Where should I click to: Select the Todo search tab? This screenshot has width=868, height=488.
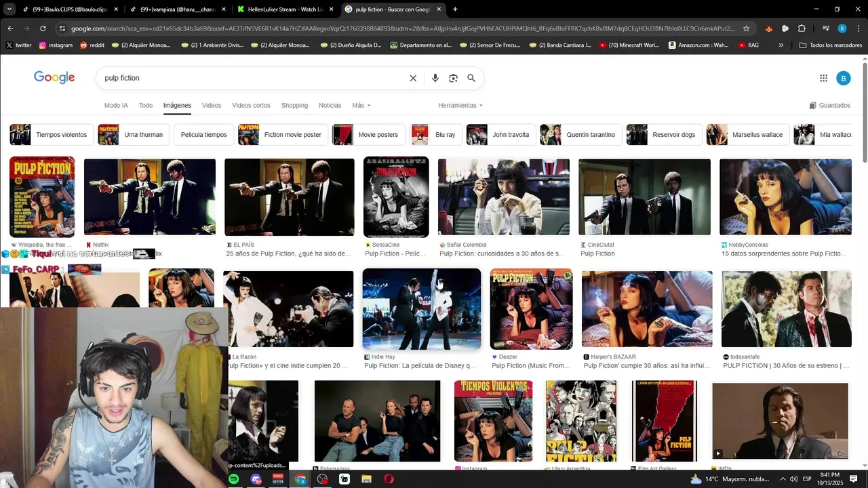click(x=146, y=106)
